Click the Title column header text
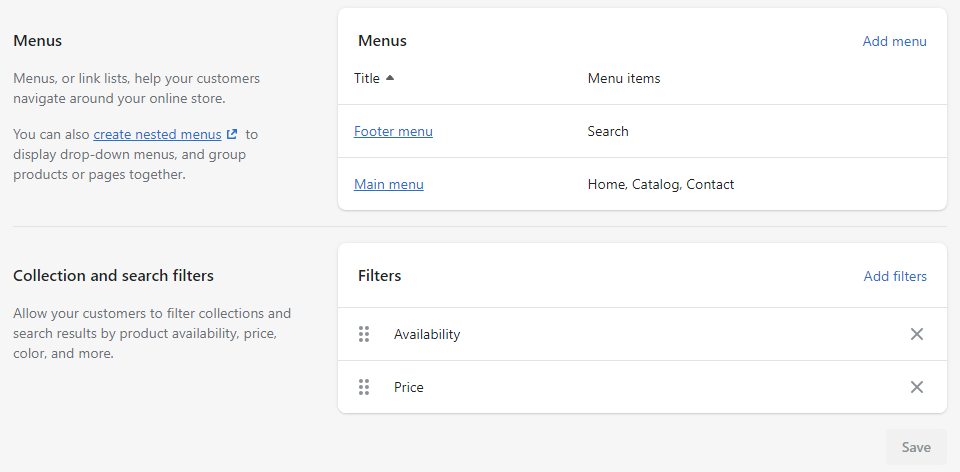Image resolution: width=960 pixels, height=472 pixels. click(x=367, y=78)
